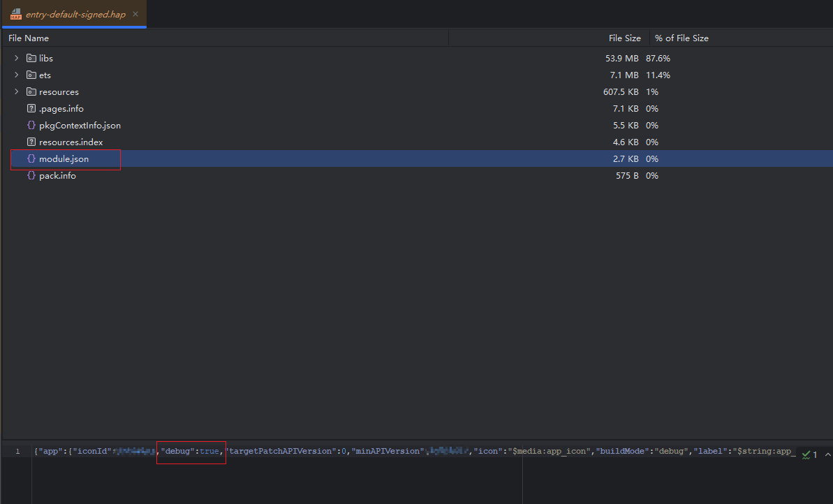833x504 pixels.
Task: Click the .pages.info file icon
Action: pyautogui.click(x=31, y=108)
